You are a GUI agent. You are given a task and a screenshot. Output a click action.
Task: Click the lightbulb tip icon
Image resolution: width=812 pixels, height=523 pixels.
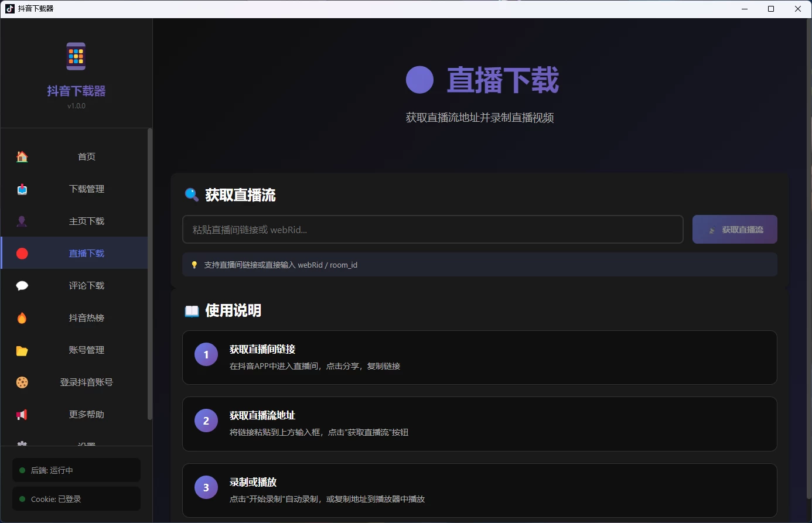196,265
